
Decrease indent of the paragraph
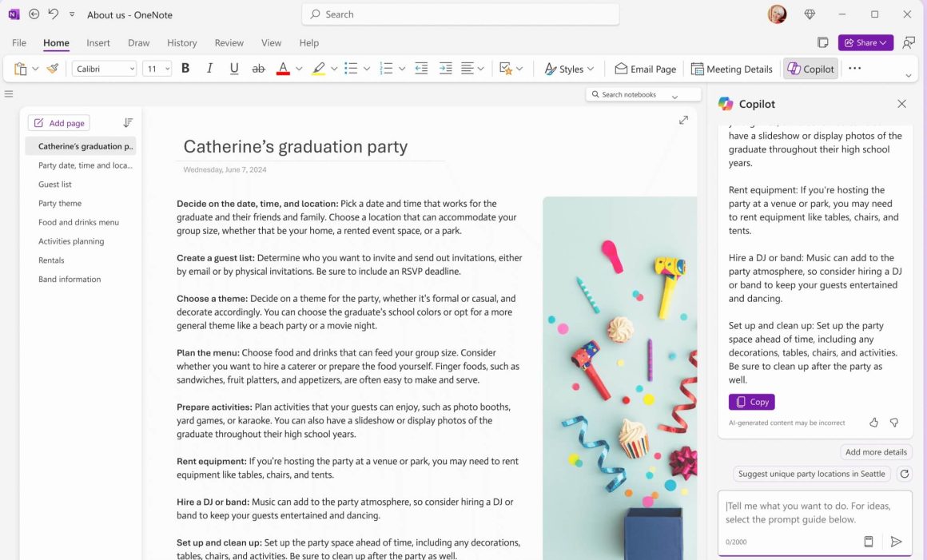pyautogui.click(x=421, y=69)
